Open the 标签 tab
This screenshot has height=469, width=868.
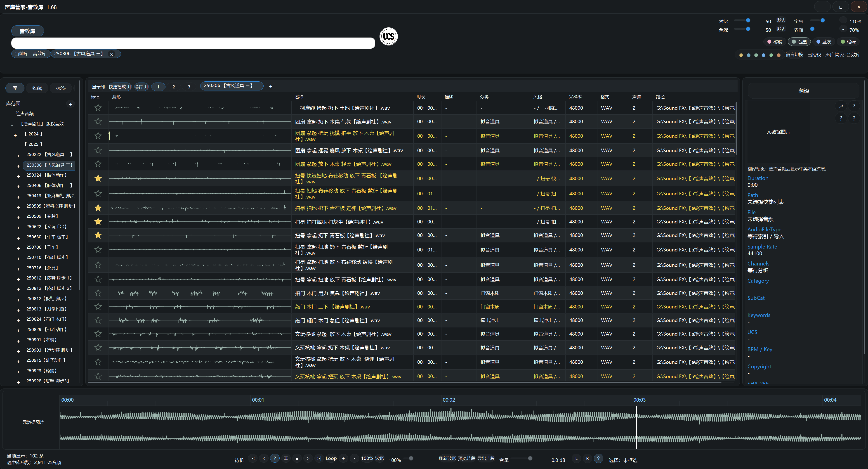pyautogui.click(x=61, y=88)
